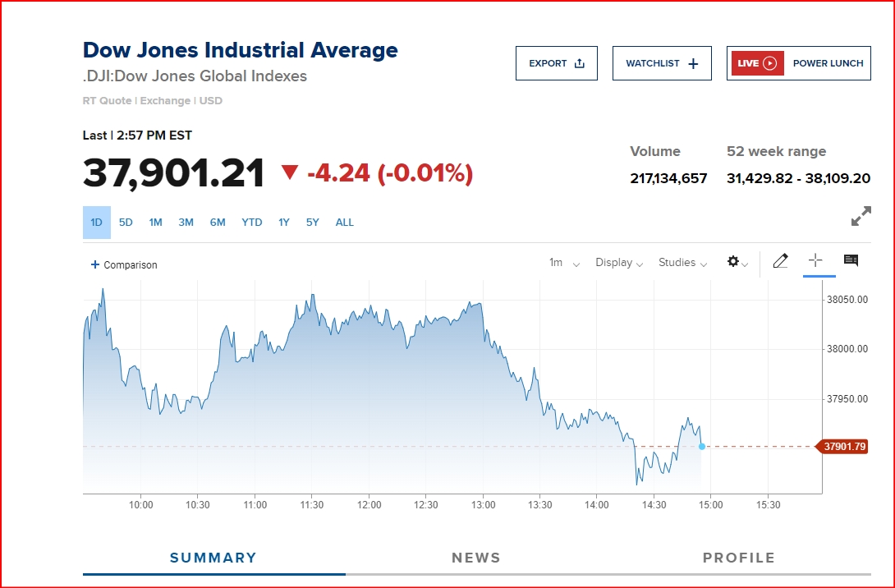Select the ALL time range
The image size is (895, 588).
point(345,223)
